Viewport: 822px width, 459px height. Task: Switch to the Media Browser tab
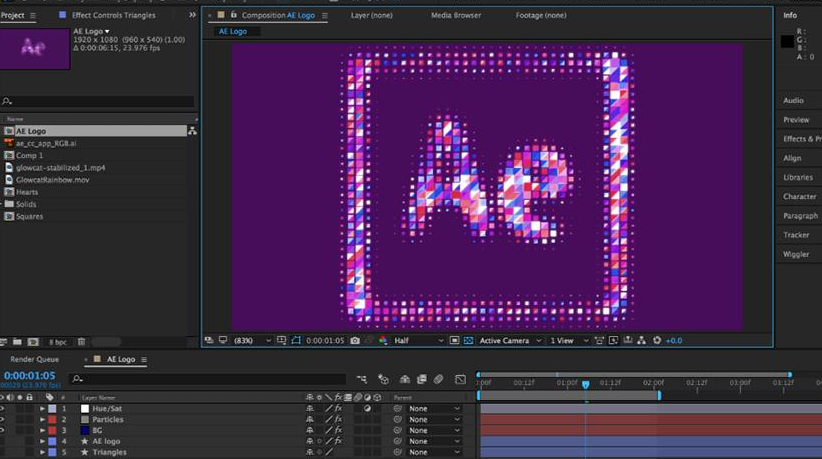pos(456,15)
